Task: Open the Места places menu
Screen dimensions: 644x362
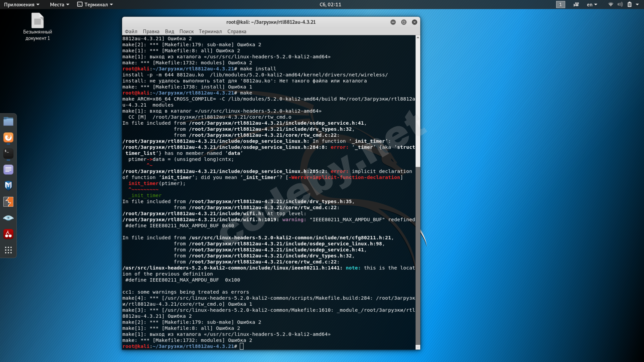Action: [x=60, y=4]
